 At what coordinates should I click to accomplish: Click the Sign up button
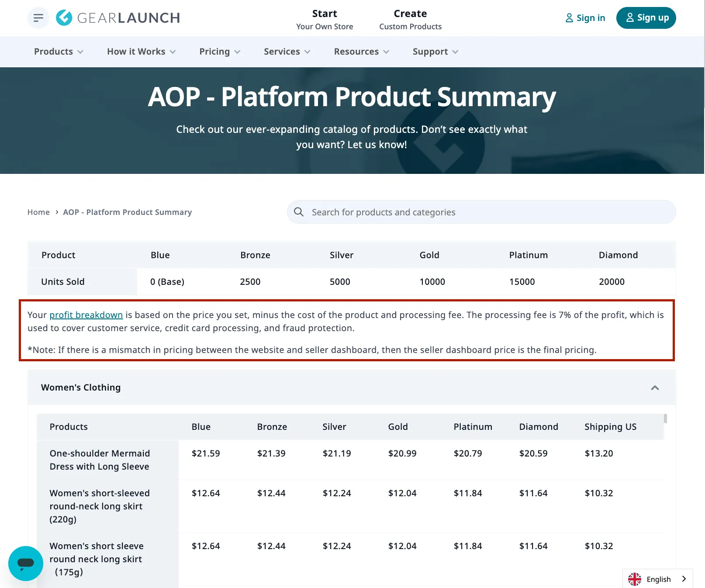(x=646, y=18)
